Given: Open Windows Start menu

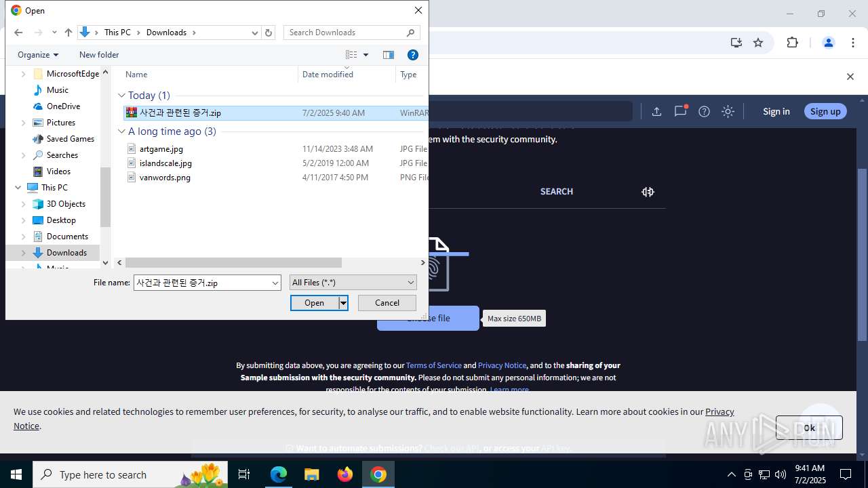Looking at the screenshot, I should tap(16, 474).
